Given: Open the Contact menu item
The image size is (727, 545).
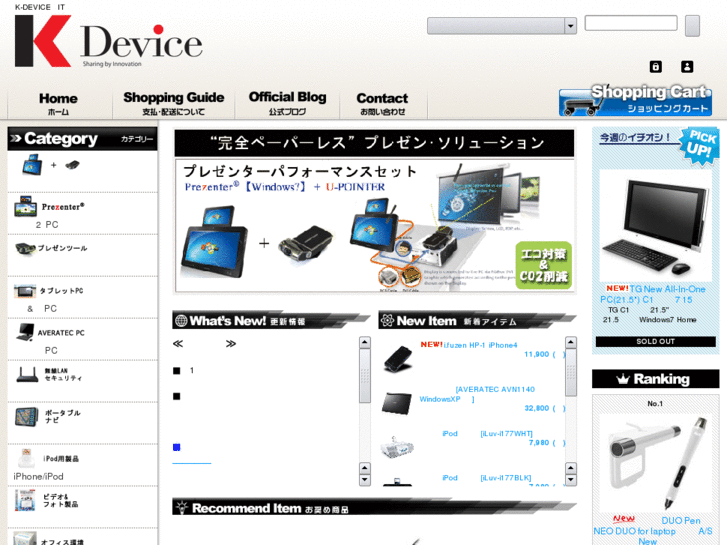Looking at the screenshot, I should [383, 104].
